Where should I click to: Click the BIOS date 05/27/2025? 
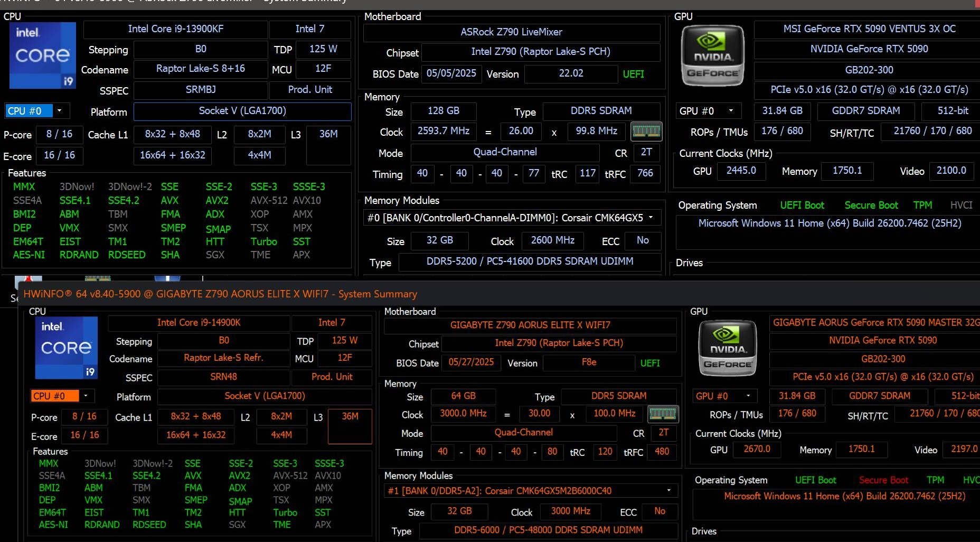[x=471, y=362]
